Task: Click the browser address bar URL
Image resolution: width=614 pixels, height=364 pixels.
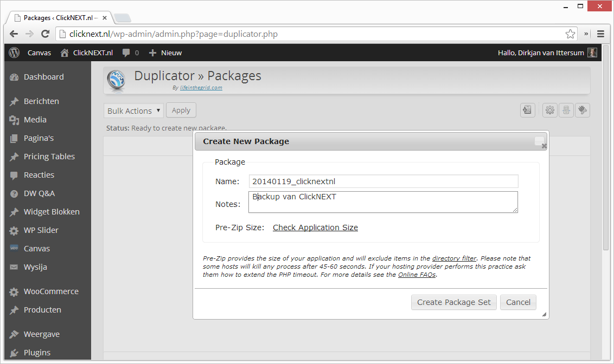Action: tap(174, 34)
